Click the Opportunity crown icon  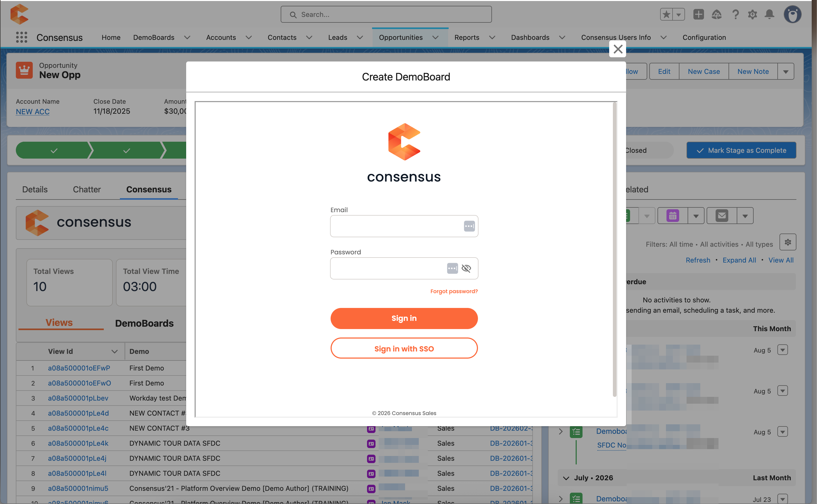[x=24, y=70]
